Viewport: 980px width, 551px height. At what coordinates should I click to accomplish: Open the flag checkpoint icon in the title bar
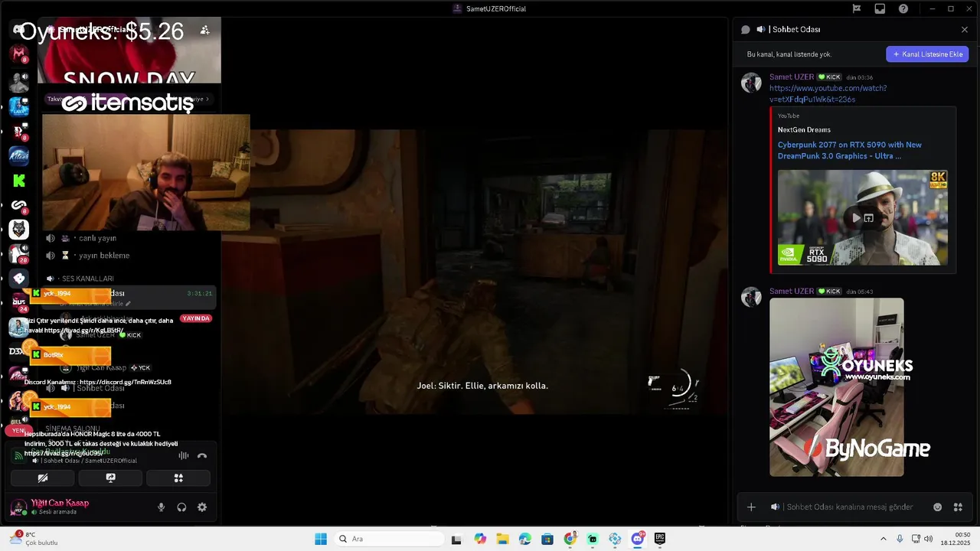(x=857, y=9)
